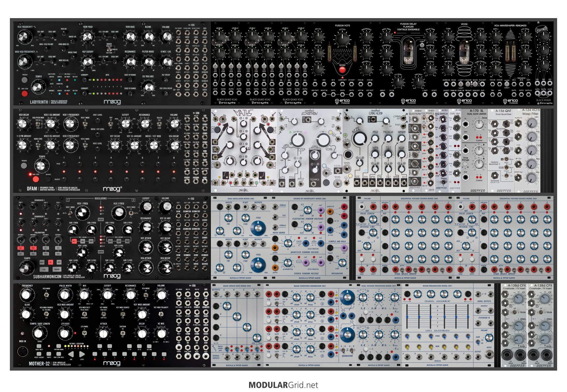The height and width of the screenshot is (392, 567).
Task: Toggle the Sustain On/Off switch on Mother-32
Action: tap(123, 333)
